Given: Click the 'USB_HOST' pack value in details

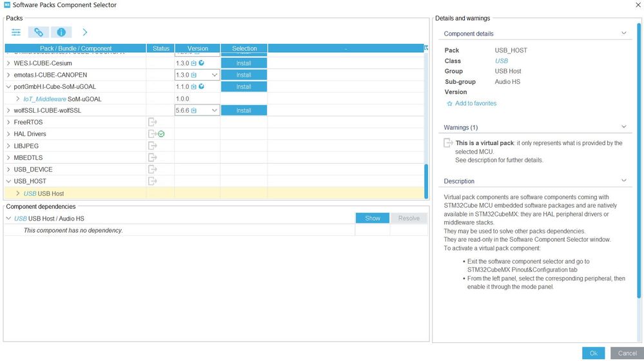Looking at the screenshot, I should pyautogui.click(x=511, y=50).
